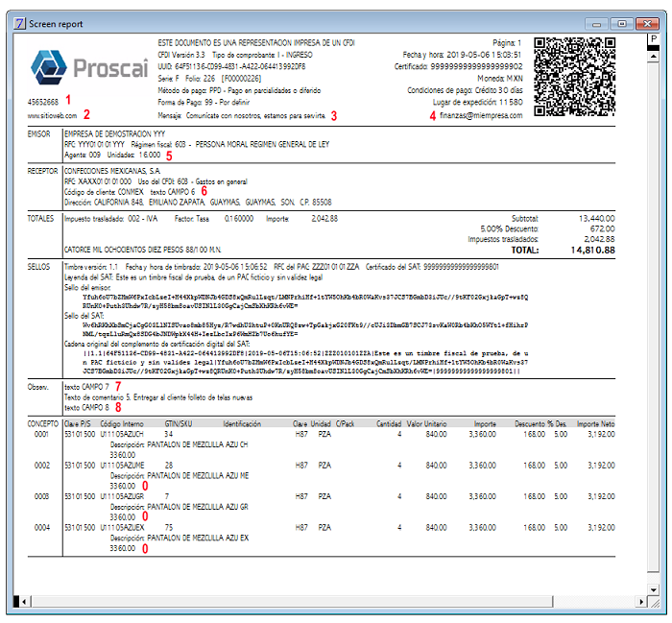Viewport: 672px width, 623px height.
Task: Click PANTALON DE MEZCLILLA AZU EX description
Action: pos(198,538)
